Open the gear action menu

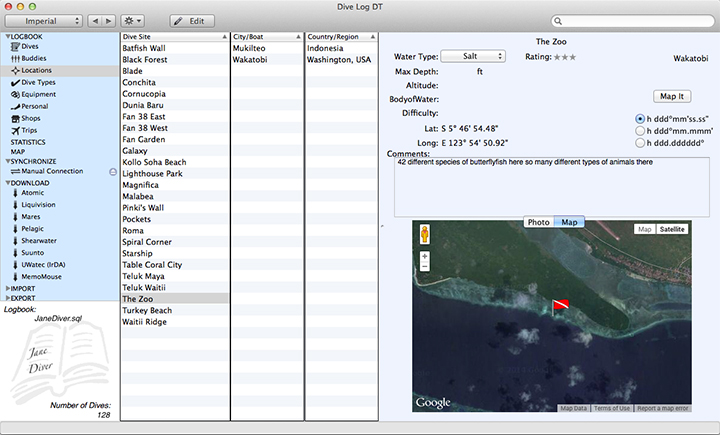(131, 20)
